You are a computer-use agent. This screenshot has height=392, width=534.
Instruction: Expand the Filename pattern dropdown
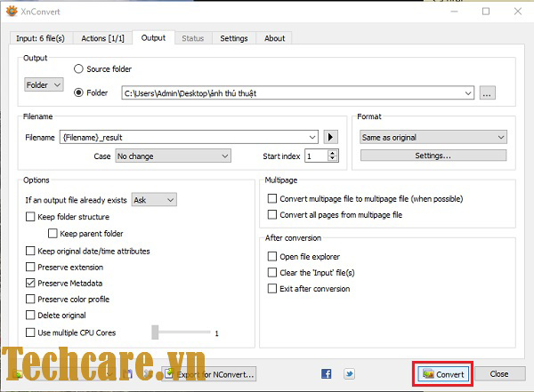312,137
